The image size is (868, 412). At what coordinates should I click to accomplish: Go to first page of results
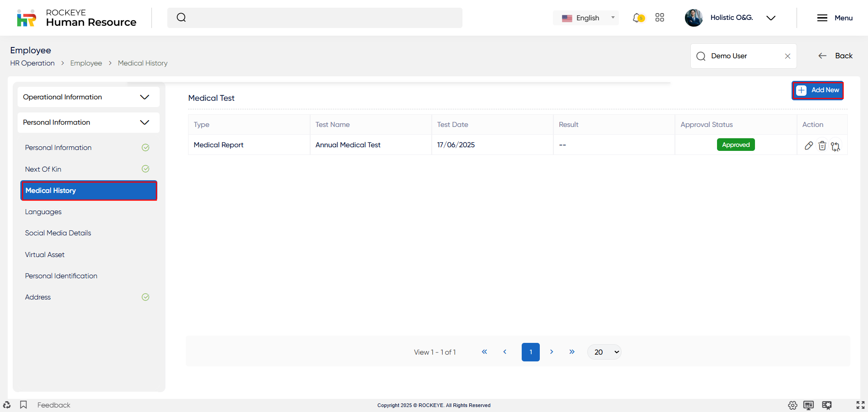pos(484,352)
